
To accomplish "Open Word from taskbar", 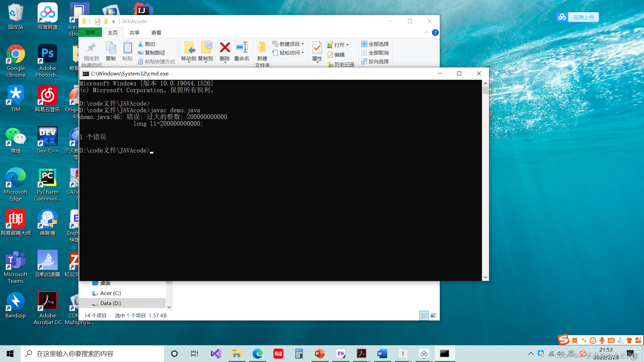I will [x=382, y=354].
